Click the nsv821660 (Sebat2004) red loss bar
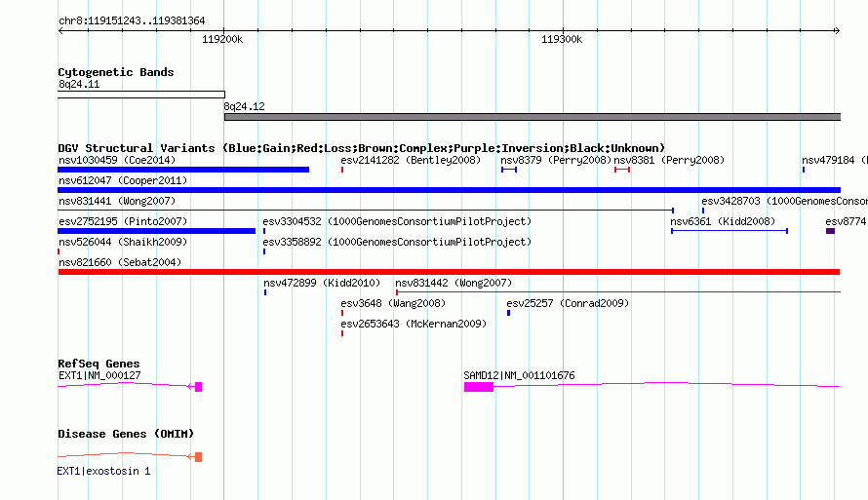Screen dimensions: 868x500 (x=449, y=272)
